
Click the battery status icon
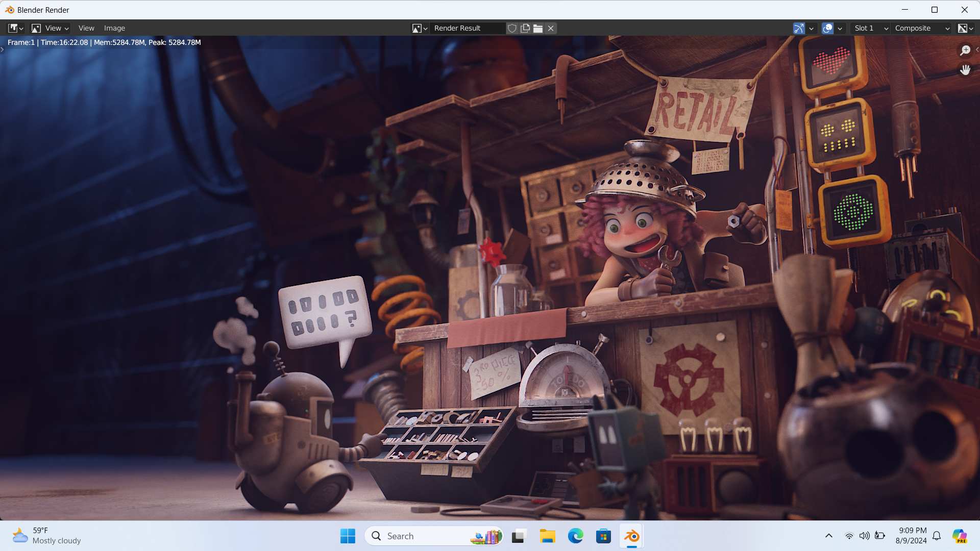pyautogui.click(x=880, y=536)
